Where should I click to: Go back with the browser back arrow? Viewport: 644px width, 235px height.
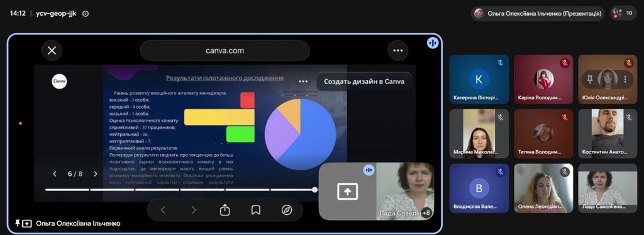(x=163, y=210)
